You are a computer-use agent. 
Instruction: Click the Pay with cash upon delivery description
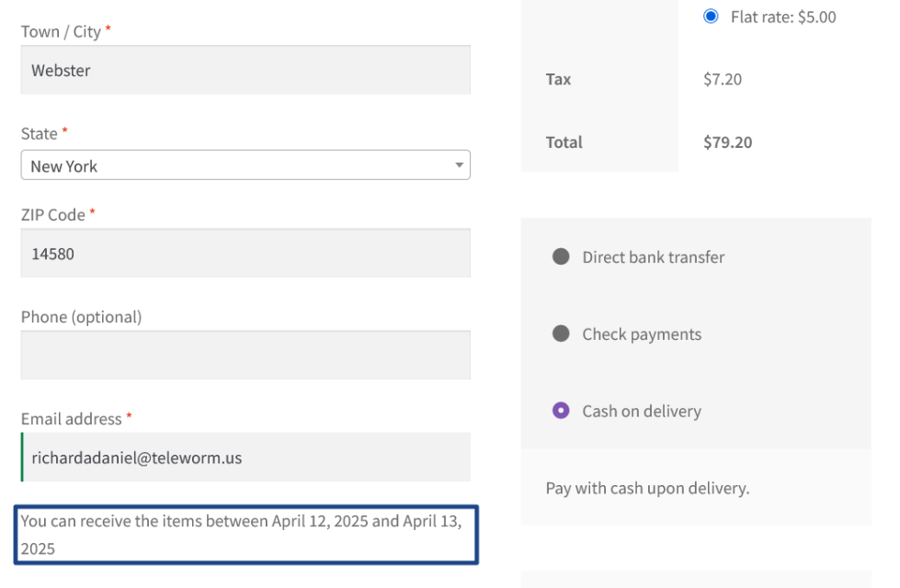point(647,488)
